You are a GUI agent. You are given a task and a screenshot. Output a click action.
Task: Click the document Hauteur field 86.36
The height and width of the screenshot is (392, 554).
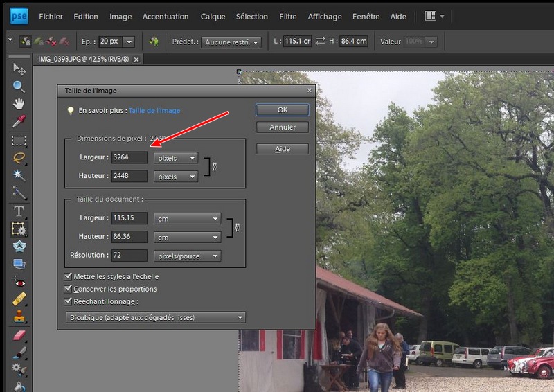[x=129, y=236]
